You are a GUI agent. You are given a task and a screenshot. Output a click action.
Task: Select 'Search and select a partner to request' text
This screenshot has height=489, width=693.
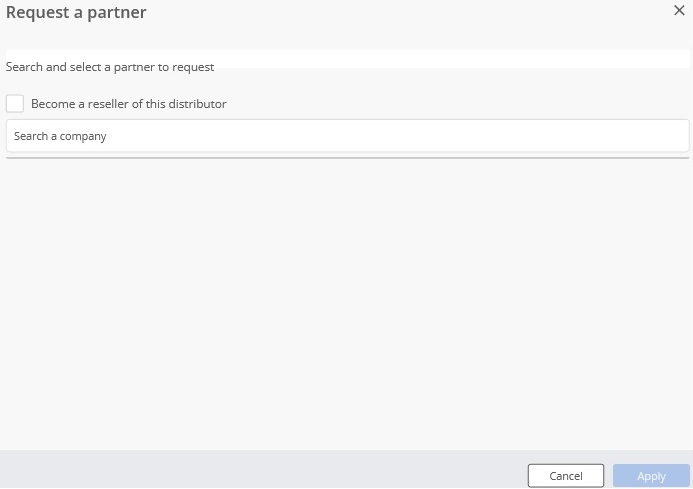(x=110, y=67)
